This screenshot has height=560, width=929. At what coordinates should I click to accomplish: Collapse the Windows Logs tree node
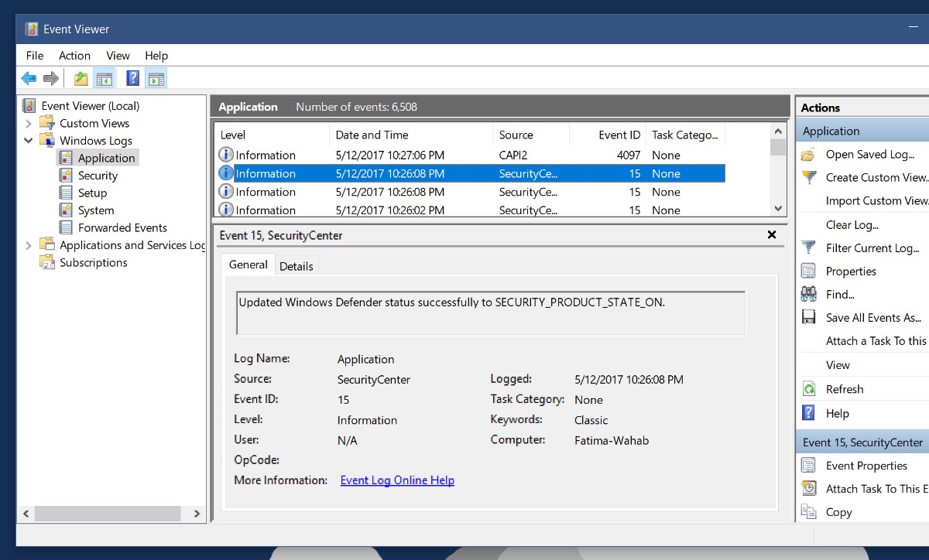point(29,141)
